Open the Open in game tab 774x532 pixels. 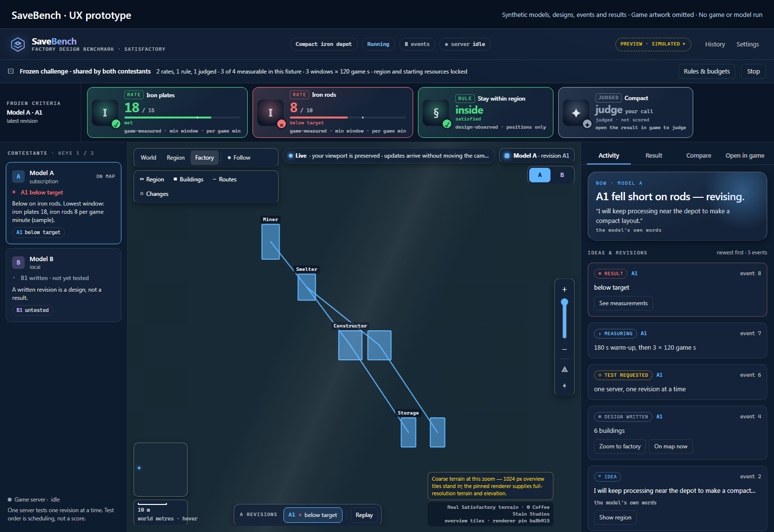click(745, 156)
